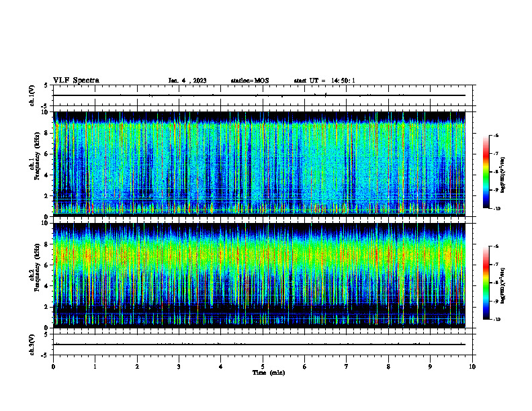Click the "-10" value on ch.2 colorbar

[x=496, y=320]
